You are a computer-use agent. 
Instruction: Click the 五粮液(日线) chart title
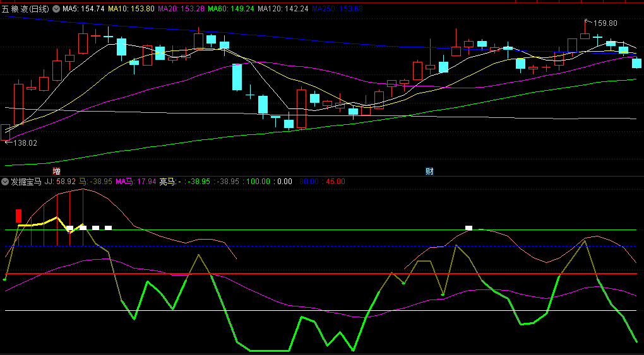(x=25, y=9)
